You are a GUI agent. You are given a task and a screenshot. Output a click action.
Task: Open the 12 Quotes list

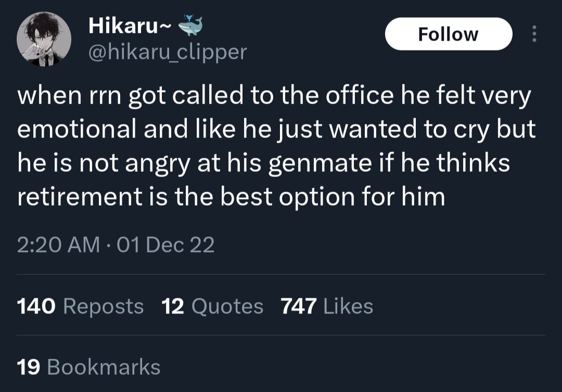212,306
